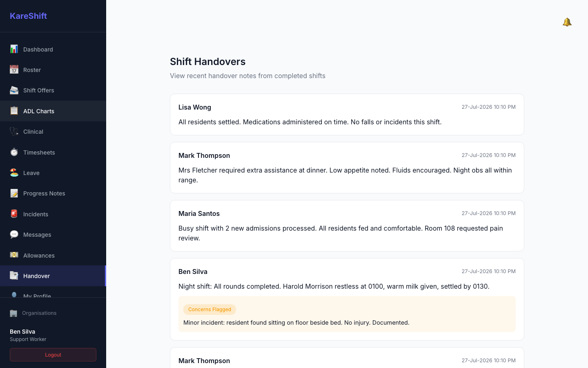This screenshot has width=588, height=368.
Task: Open Lisa Wong's handover note card
Action: point(347,114)
